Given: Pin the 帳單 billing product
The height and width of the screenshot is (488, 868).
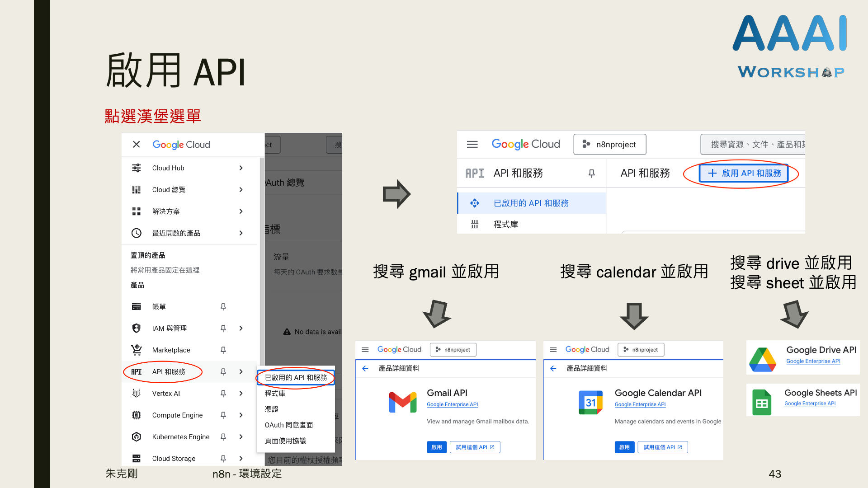Looking at the screenshot, I should (x=223, y=306).
